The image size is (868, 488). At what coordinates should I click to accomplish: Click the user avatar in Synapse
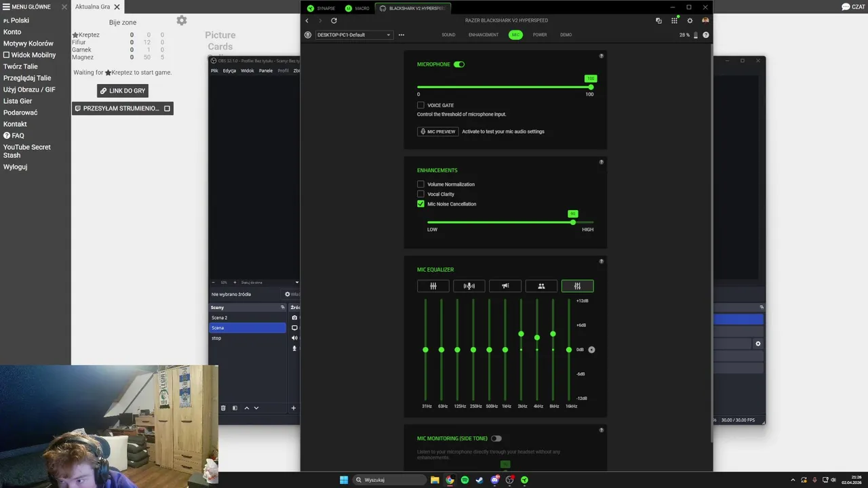[705, 21]
